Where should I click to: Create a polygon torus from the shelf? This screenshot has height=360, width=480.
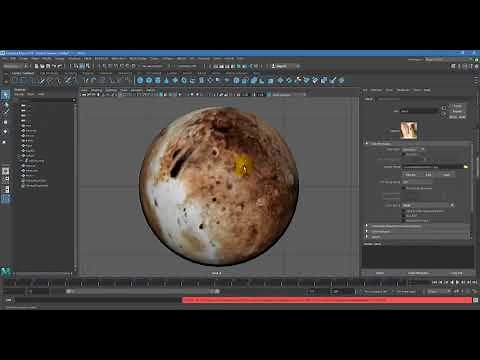(175, 80)
